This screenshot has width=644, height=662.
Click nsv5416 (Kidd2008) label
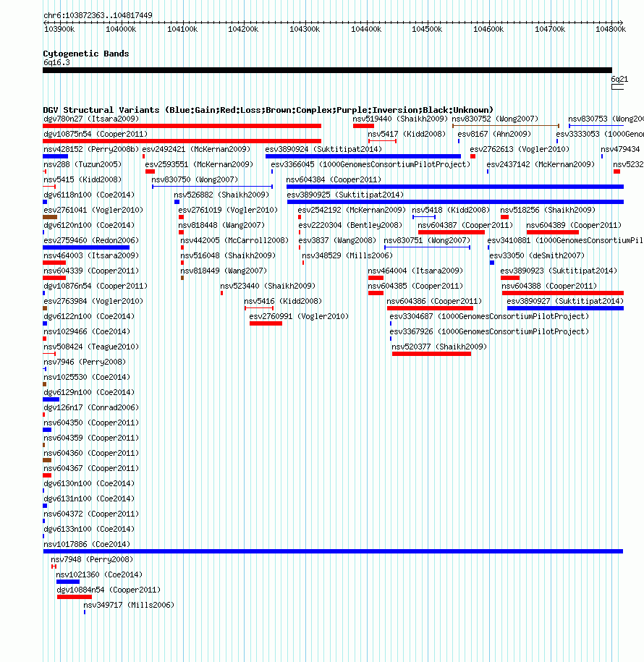pos(283,302)
